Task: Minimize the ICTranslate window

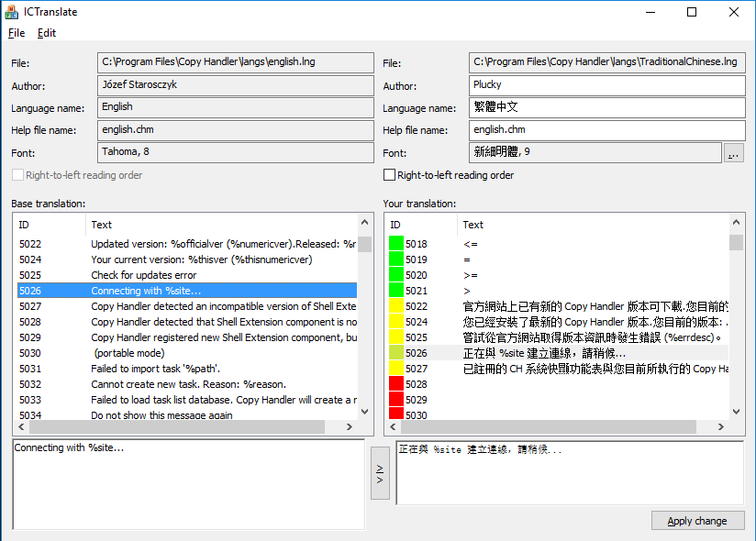Action: [650, 12]
